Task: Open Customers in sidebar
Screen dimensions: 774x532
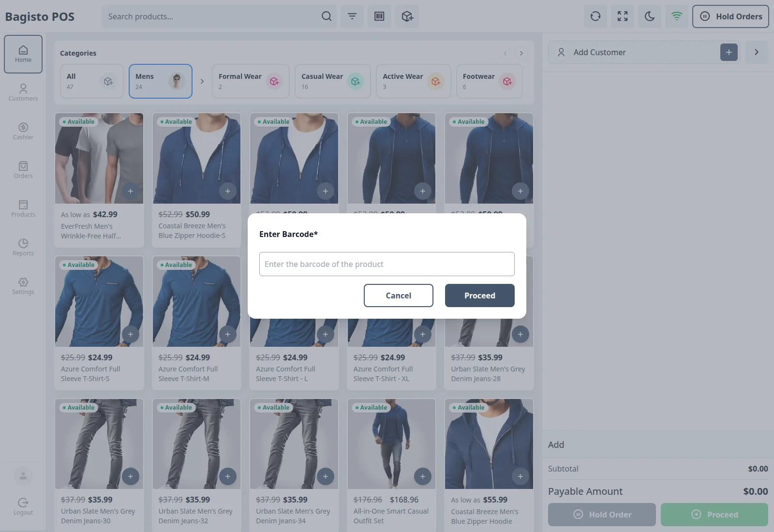Action: [23, 93]
